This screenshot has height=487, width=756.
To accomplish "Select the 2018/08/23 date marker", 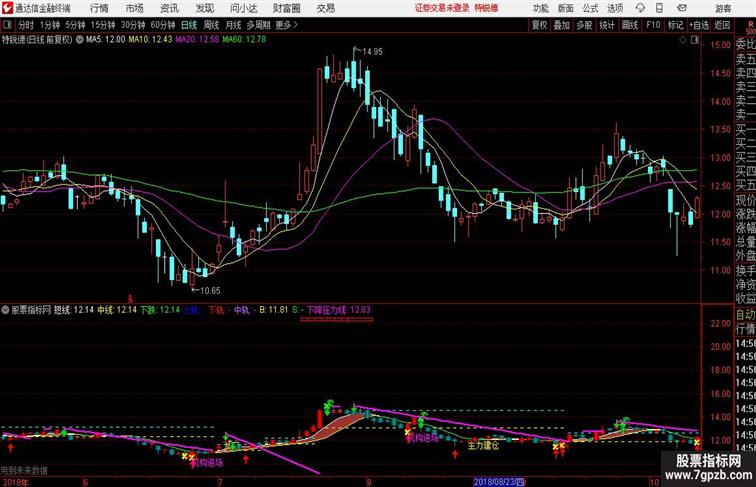I will [x=500, y=482].
